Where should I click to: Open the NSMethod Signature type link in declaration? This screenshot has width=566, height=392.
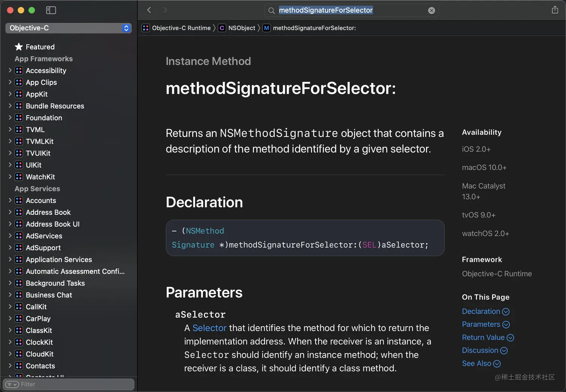(x=198, y=238)
